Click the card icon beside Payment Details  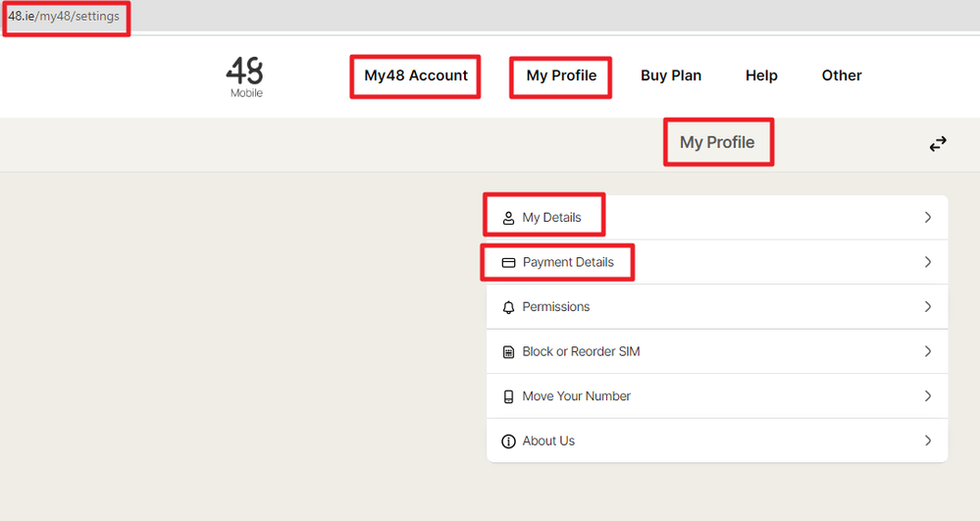[x=508, y=263]
